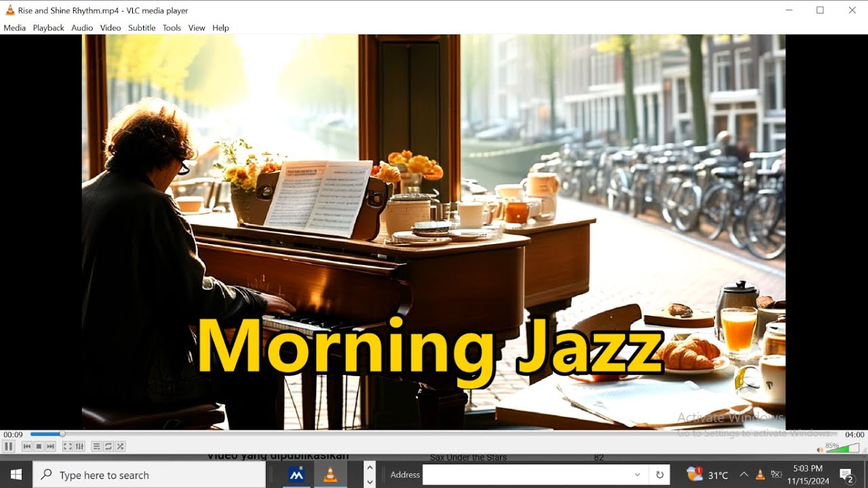This screenshot has height=488, width=868.
Task: Toggle loop repeat mode
Action: (108, 446)
